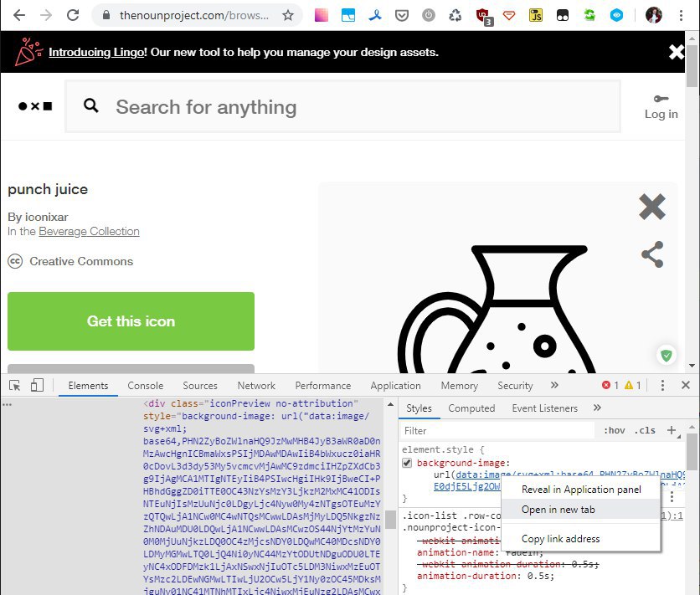Add a new style rule
The image size is (700, 595).
(672, 430)
